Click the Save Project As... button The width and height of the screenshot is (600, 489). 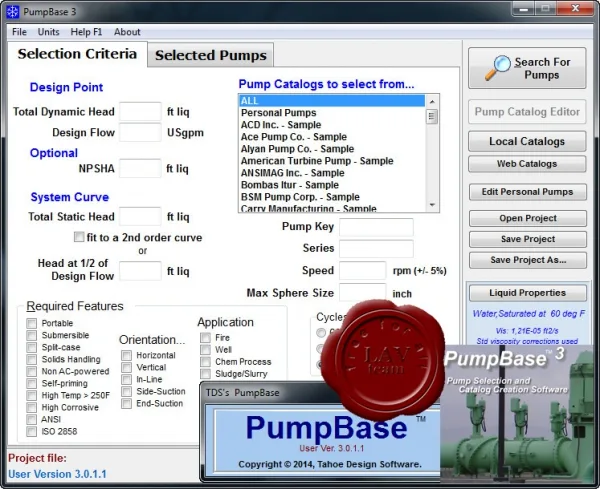[528, 260]
